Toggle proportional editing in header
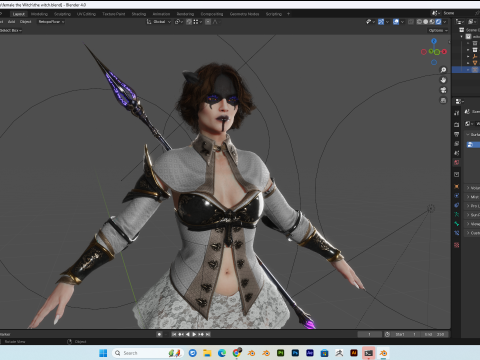Viewport: 480px width, 360px height. click(208, 22)
